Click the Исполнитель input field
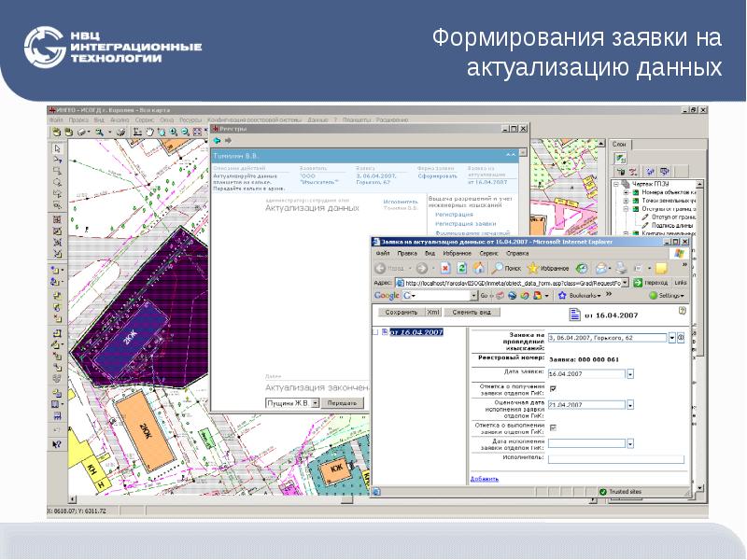The image size is (747, 560). tap(616, 459)
